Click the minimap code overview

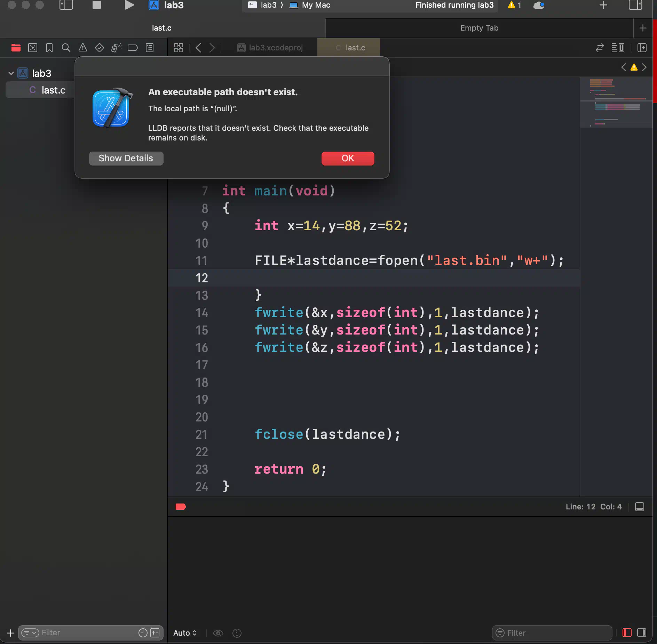pyautogui.click(x=616, y=103)
